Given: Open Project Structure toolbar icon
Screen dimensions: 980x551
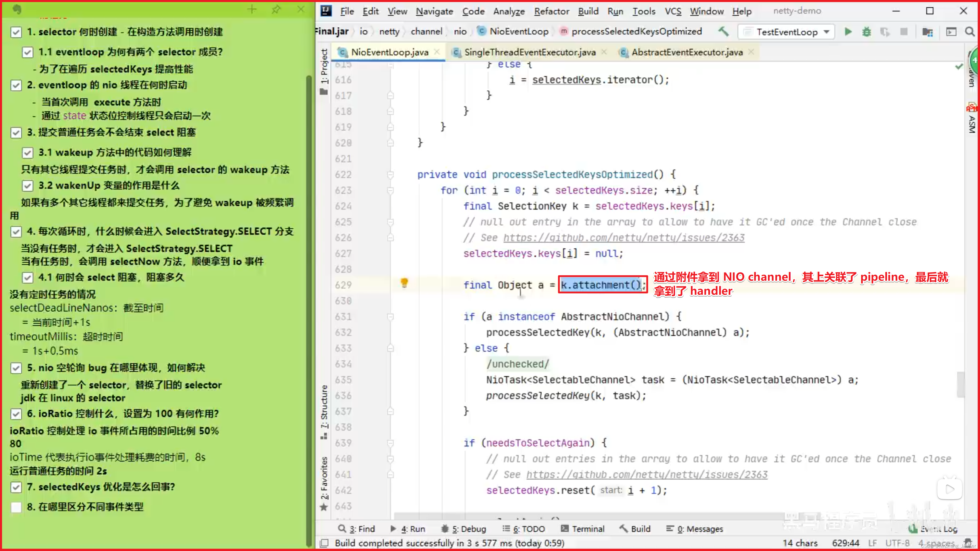Looking at the screenshot, I should point(927,32).
